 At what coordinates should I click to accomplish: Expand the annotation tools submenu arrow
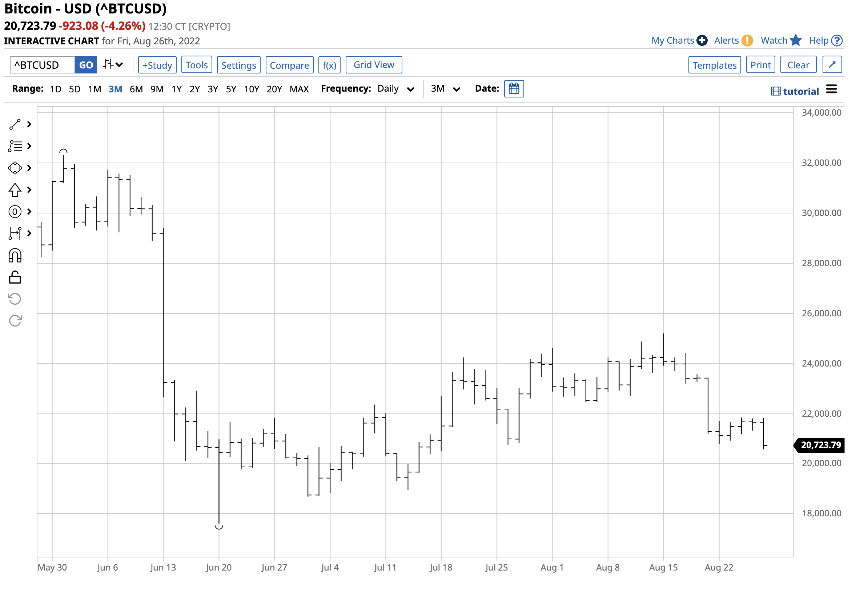click(29, 147)
